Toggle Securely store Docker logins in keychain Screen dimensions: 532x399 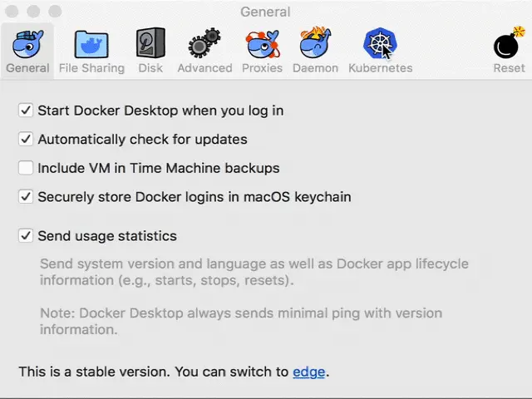pyautogui.click(x=26, y=197)
